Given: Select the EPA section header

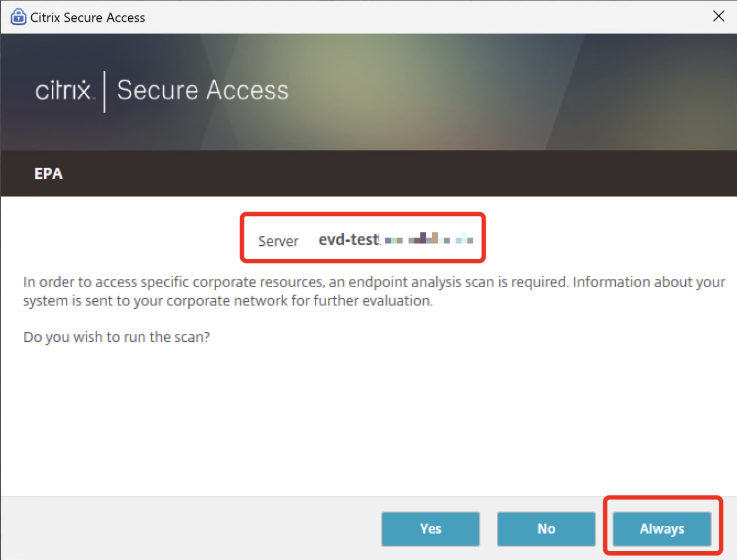Looking at the screenshot, I should point(49,175).
